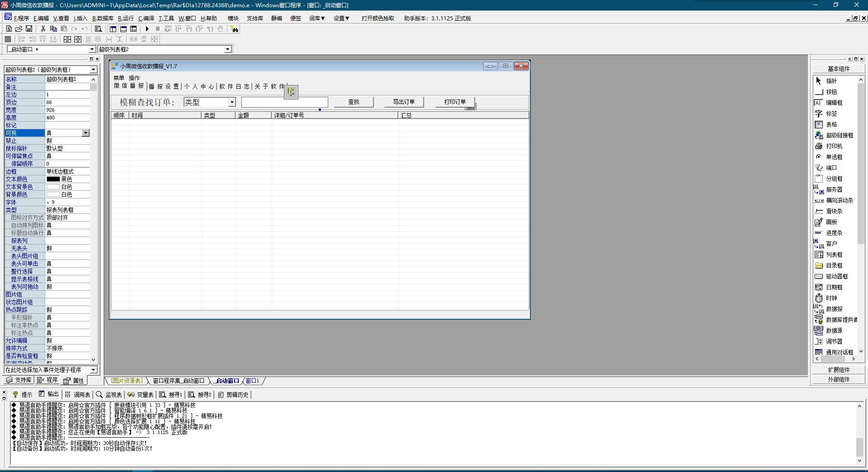Click the Find magnifier toolbar icon
Screen dimensions: 868x472
tap(98, 28)
